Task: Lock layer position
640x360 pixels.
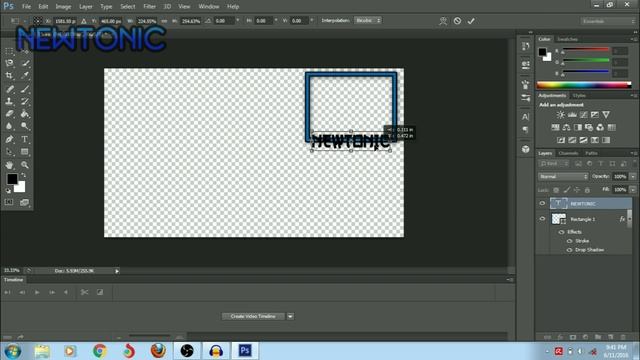Action: [x=577, y=190]
